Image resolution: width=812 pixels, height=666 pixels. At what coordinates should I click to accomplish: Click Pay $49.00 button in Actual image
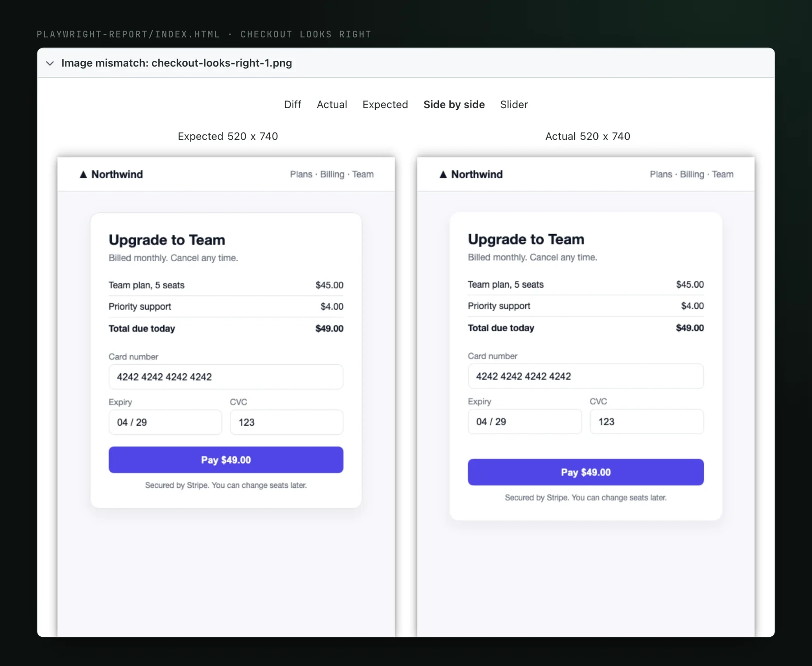(586, 472)
